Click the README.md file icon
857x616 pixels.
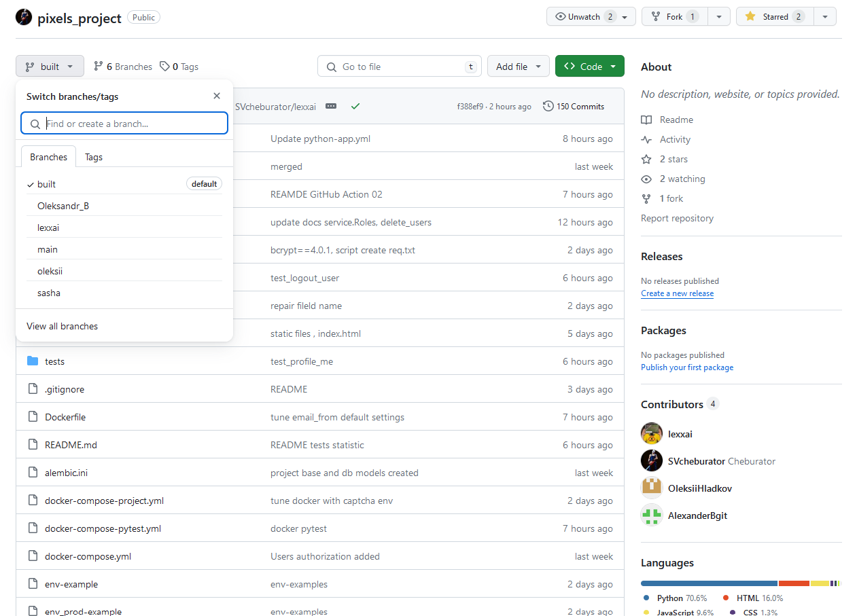point(33,445)
